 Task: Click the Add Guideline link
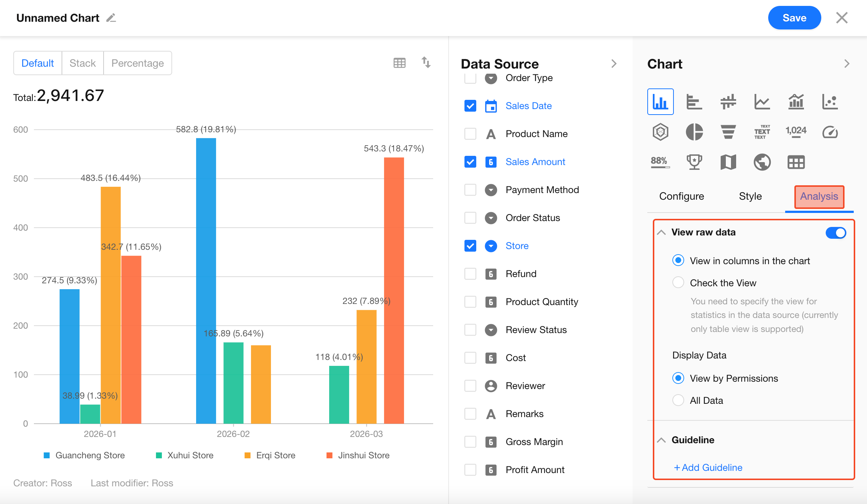point(708,468)
